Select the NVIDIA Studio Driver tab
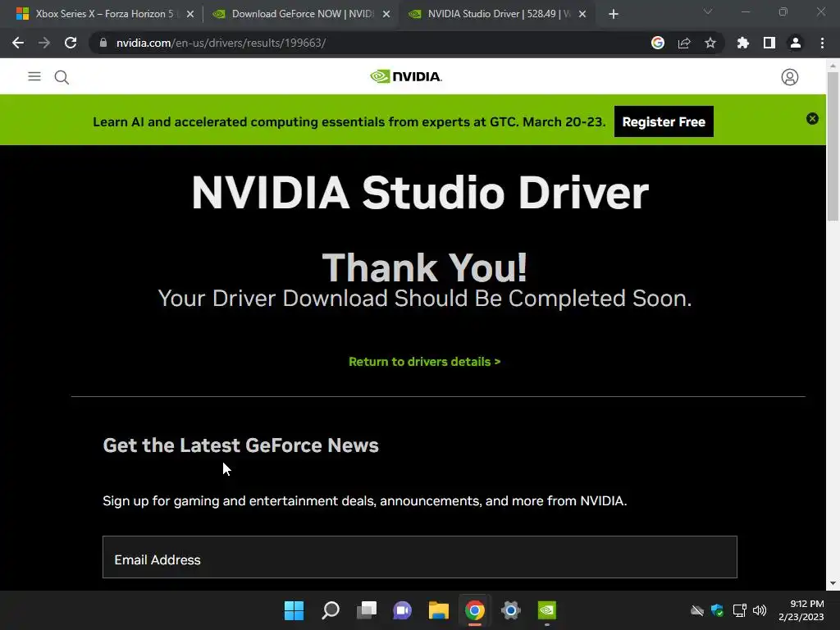This screenshot has width=840, height=630. (496, 14)
